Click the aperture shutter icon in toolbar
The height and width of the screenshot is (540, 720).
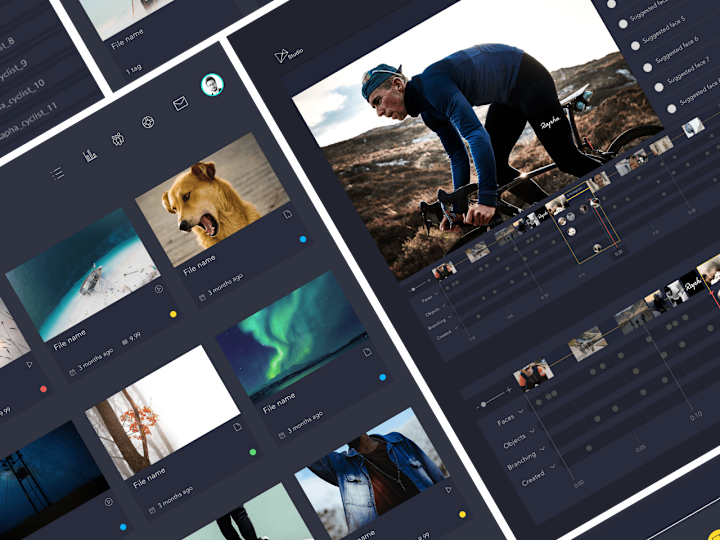148,122
